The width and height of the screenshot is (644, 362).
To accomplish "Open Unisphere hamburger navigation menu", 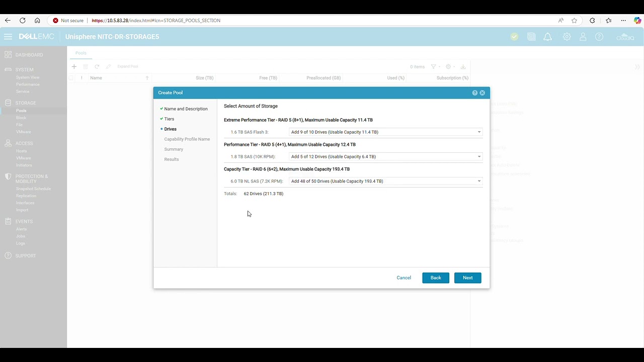I will tap(8, 37).
